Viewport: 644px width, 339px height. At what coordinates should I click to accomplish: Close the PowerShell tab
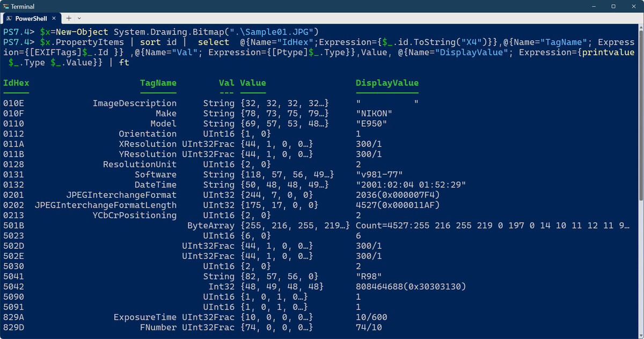pos(55,18)
